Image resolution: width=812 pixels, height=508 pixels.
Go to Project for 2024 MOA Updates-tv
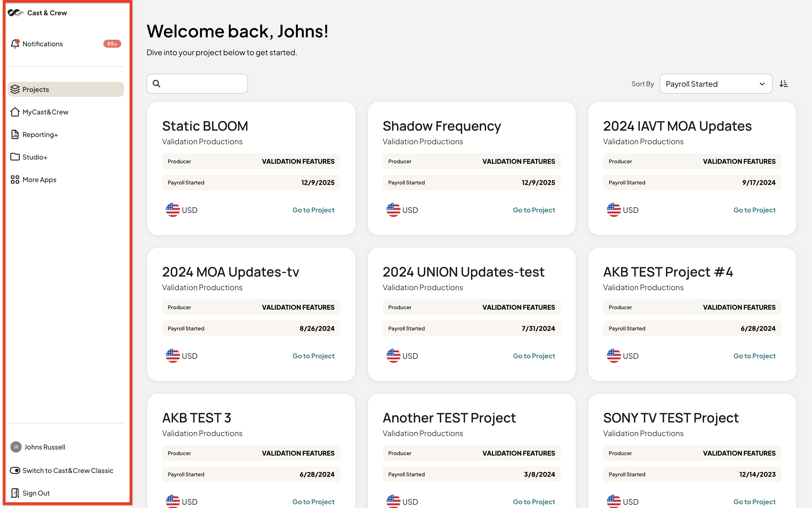coord(313,356)
